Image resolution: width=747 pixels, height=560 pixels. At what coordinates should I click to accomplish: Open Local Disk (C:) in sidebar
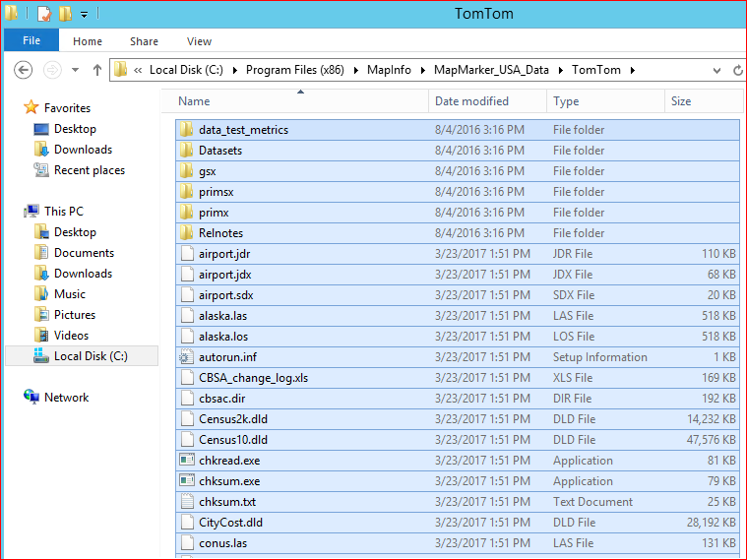coord(91,356)
